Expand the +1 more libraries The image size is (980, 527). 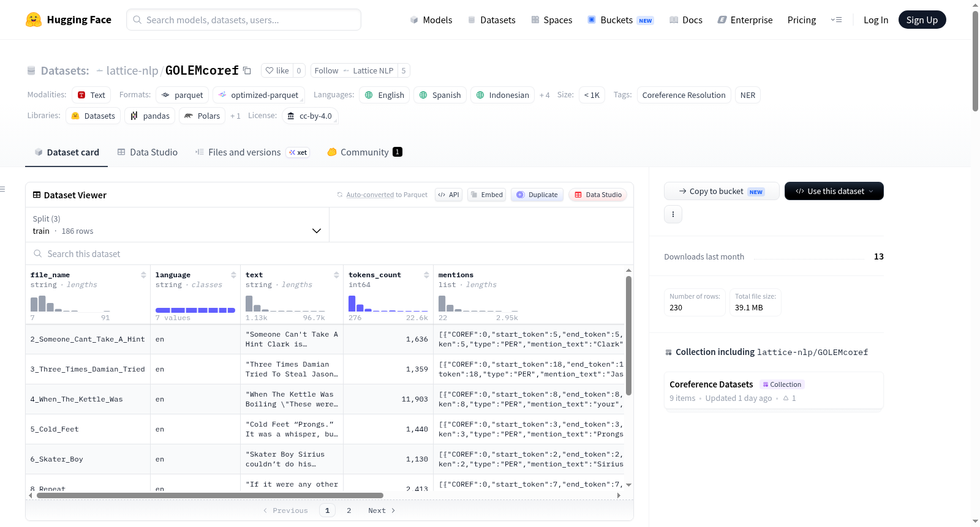pos(235,116)
